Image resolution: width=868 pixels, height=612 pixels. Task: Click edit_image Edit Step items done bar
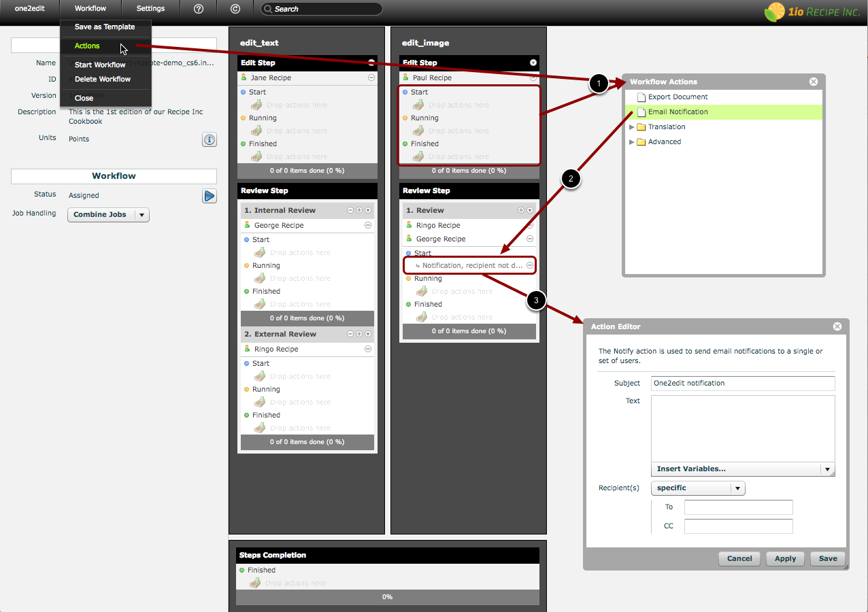click(469, 171)
